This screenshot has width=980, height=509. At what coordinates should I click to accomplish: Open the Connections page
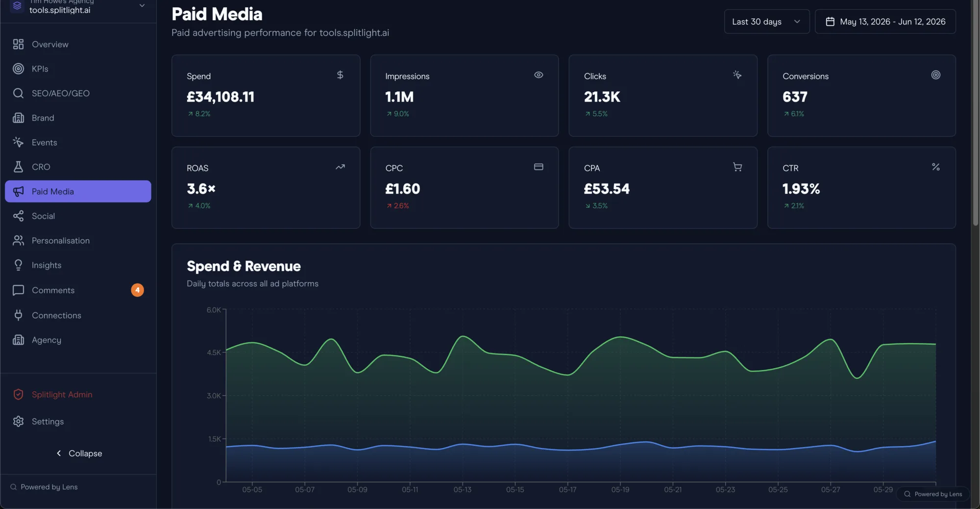78,315
